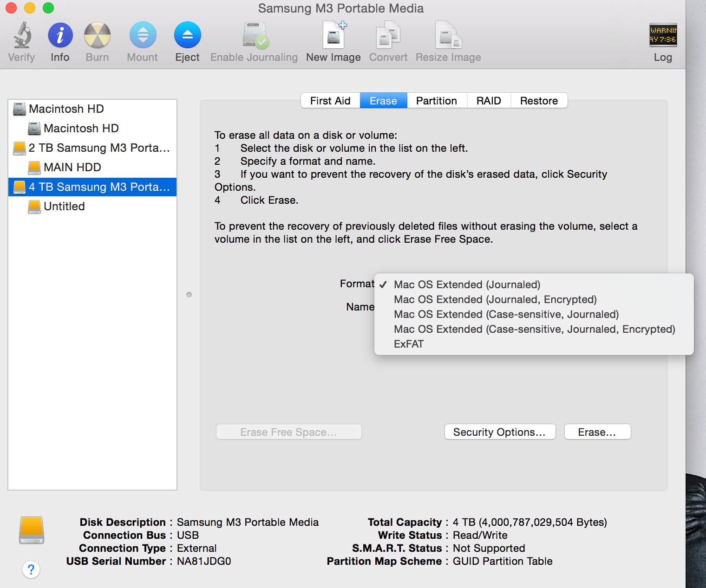Open Security Options dialog

click(500, 432)
